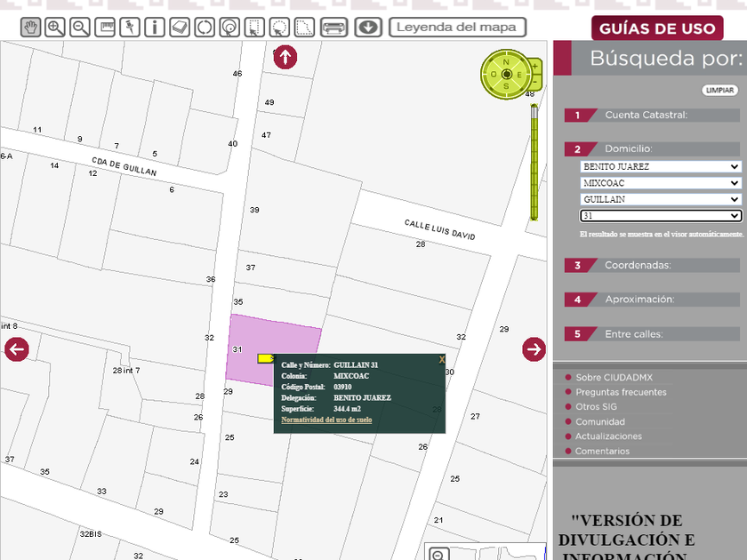This screenshot has height=560, width=747.
Task: Open Normatividad del uso de suelo link
Action: tap(326, 420)
